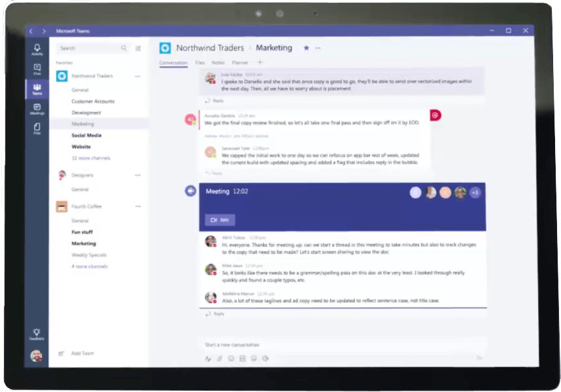The width and height of the screenshot is (561, 392).
Task: Expand collapsed replies in thread
Action: click(x=236, y=136)
